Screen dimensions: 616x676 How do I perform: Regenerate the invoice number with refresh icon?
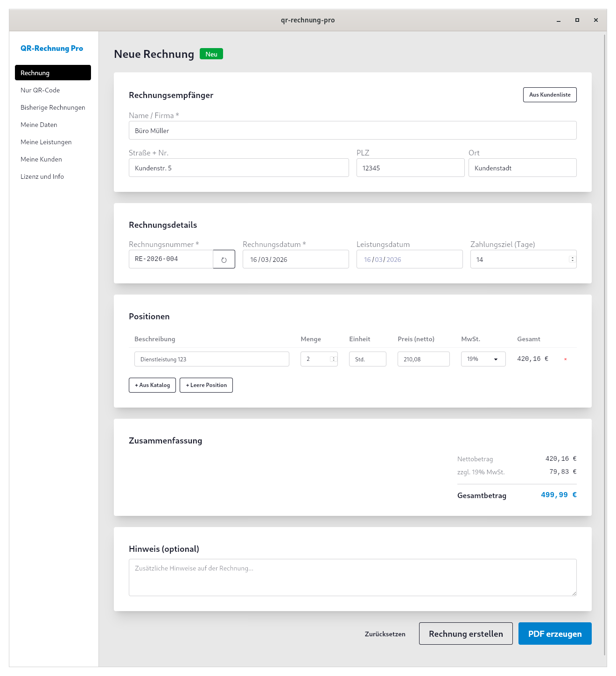[x=224, y=260]
